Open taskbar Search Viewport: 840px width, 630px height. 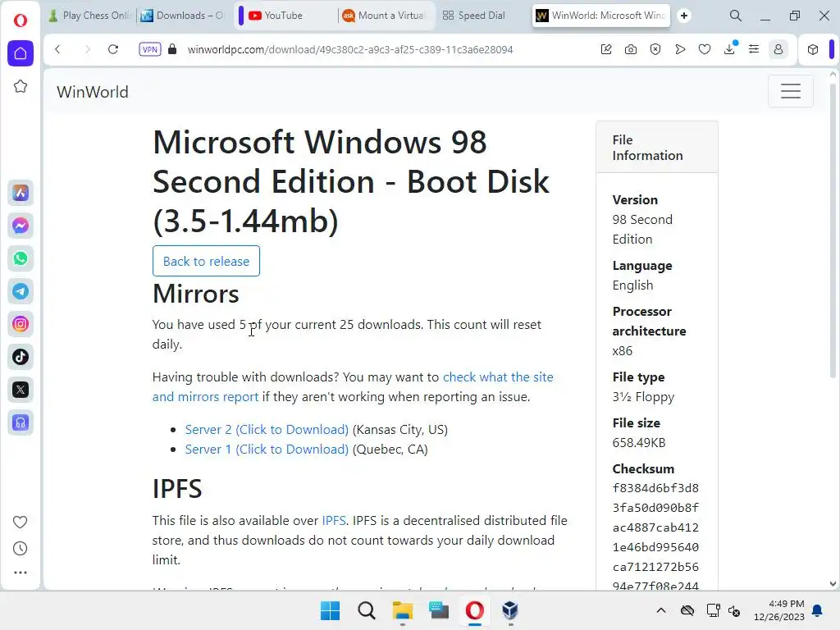coord(367,610)
